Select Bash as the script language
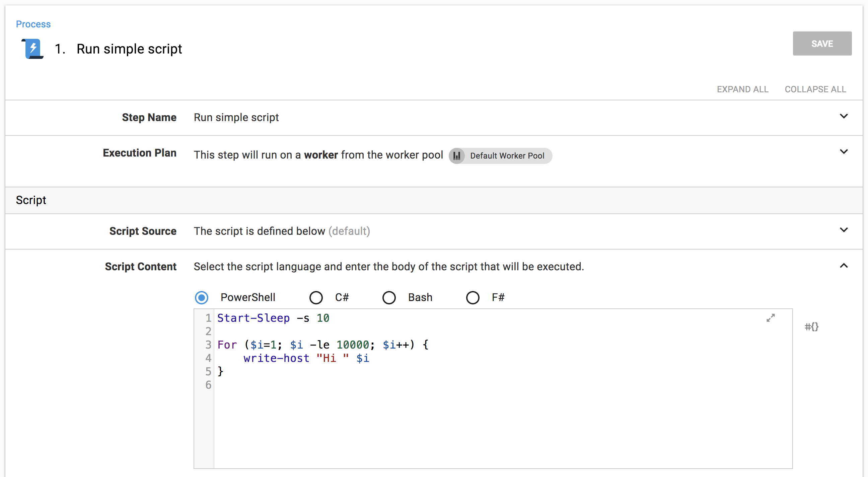This screenshot has width=868, height=477. tap(389, 298)
